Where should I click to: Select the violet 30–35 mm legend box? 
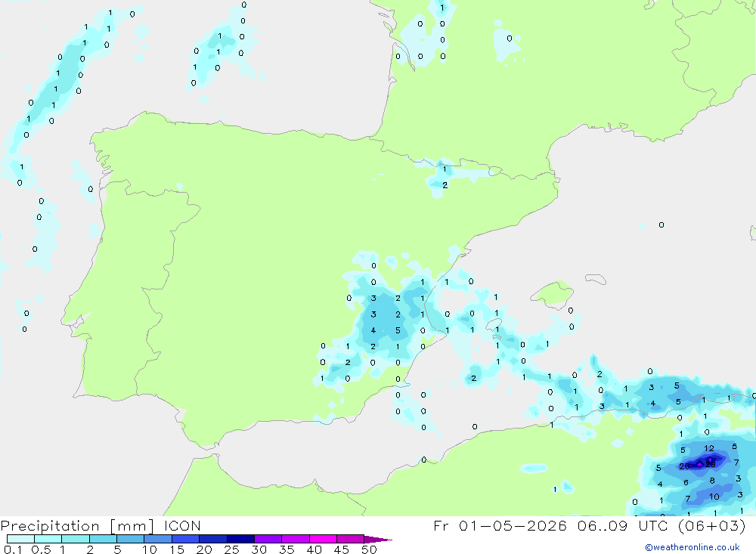[x=268, y=539]
